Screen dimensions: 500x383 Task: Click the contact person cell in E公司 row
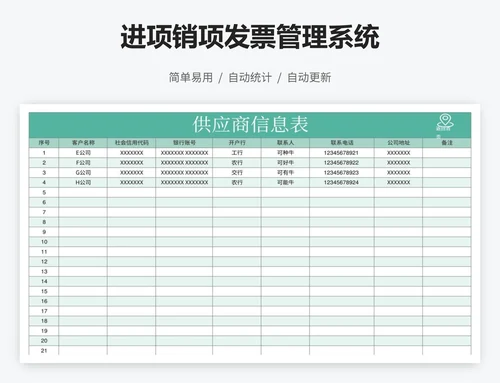[x=285, y=153]
